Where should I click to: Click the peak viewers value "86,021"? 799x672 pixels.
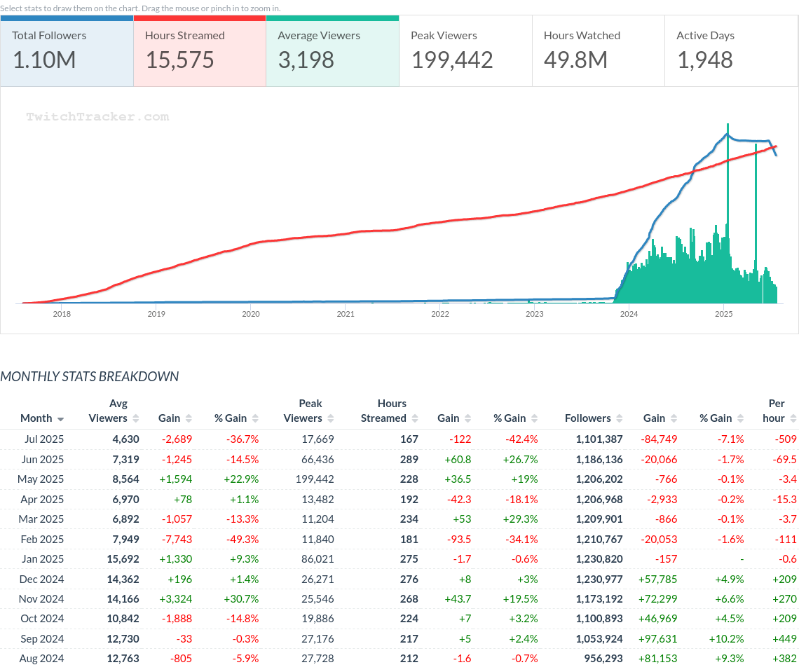tap(318, 559)
